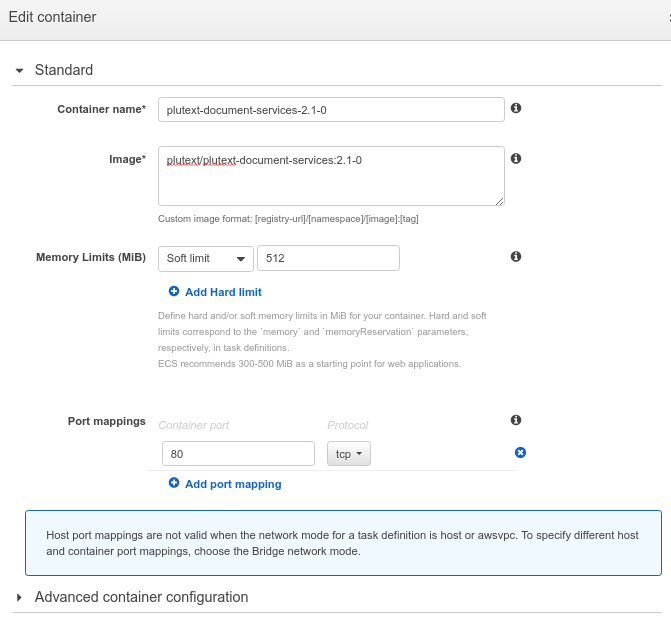
Task: Click the Image textarea resize handle
Action: [498, 200]
